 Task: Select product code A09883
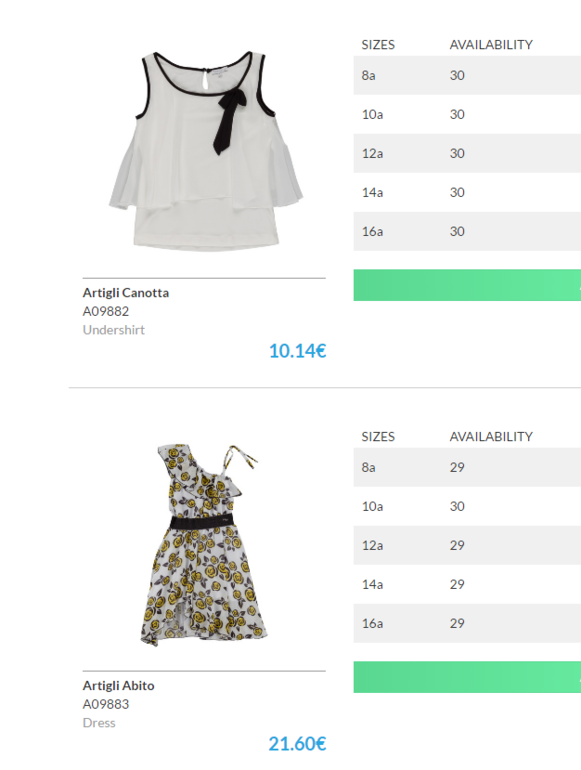106,704
